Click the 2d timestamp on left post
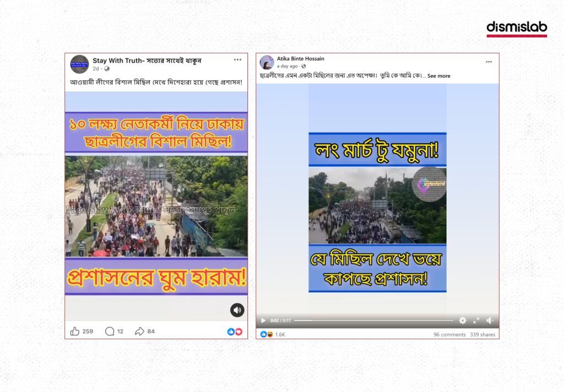Screen dimensions: 564x392 [96, 69]
